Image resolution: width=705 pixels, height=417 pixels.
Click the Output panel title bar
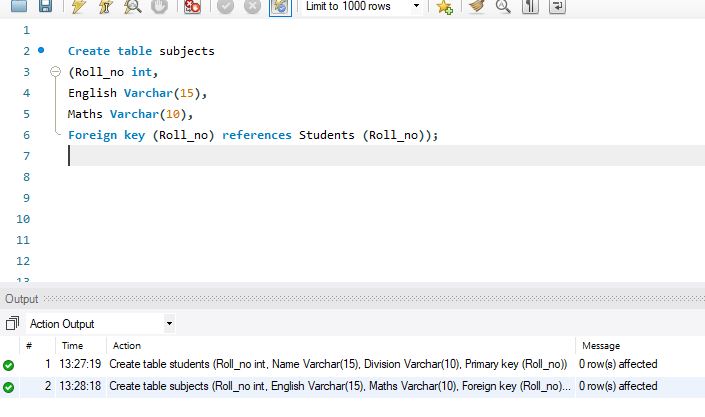tap(352, 299)
